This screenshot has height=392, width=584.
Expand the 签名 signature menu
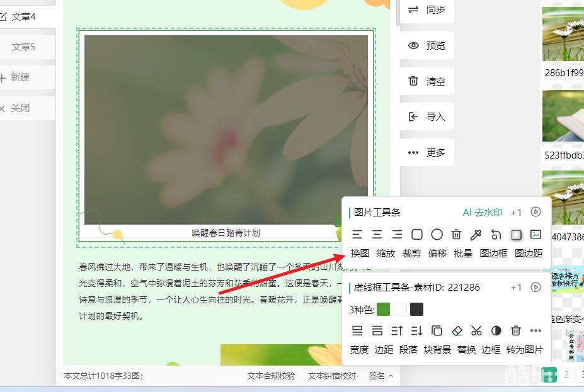pos(381,376)
